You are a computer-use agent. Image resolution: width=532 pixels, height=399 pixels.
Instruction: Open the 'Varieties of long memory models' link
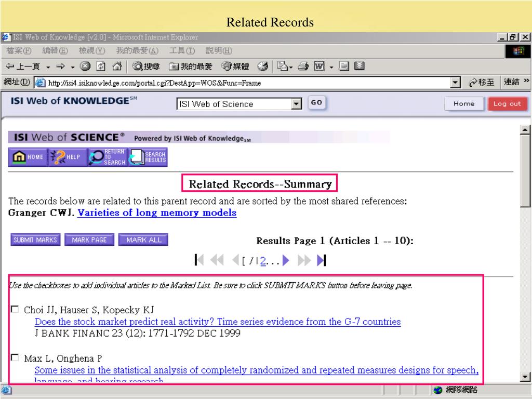(x=157, y=212)
